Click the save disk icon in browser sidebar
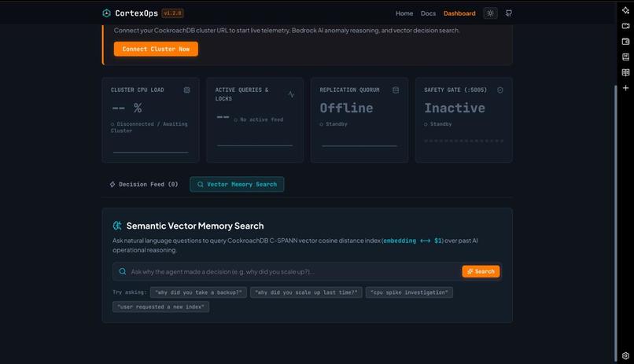This screenshot has width=634, height=364. (625, 57)
